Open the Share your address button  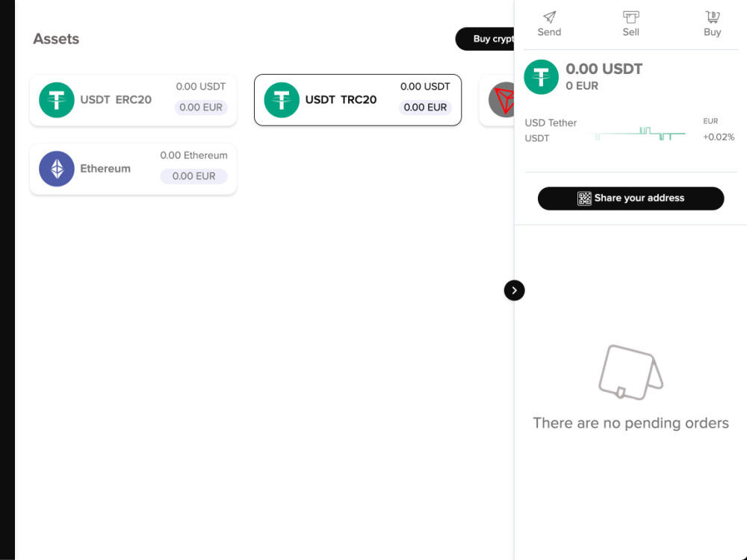630,198
